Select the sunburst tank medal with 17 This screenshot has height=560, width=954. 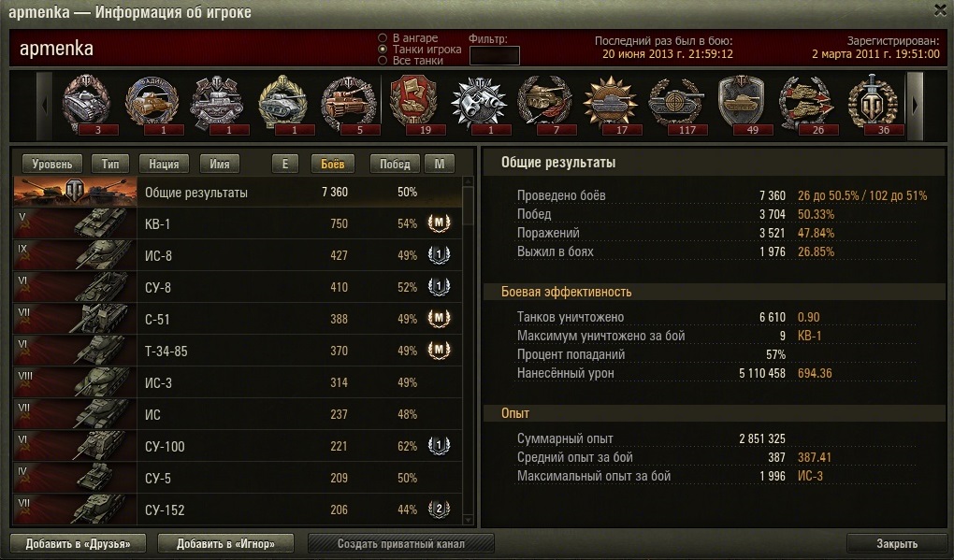click(610, 104)
